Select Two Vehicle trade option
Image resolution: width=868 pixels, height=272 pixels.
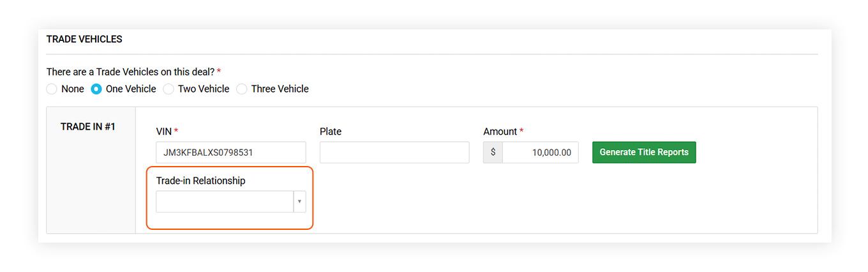click(168, 89)
